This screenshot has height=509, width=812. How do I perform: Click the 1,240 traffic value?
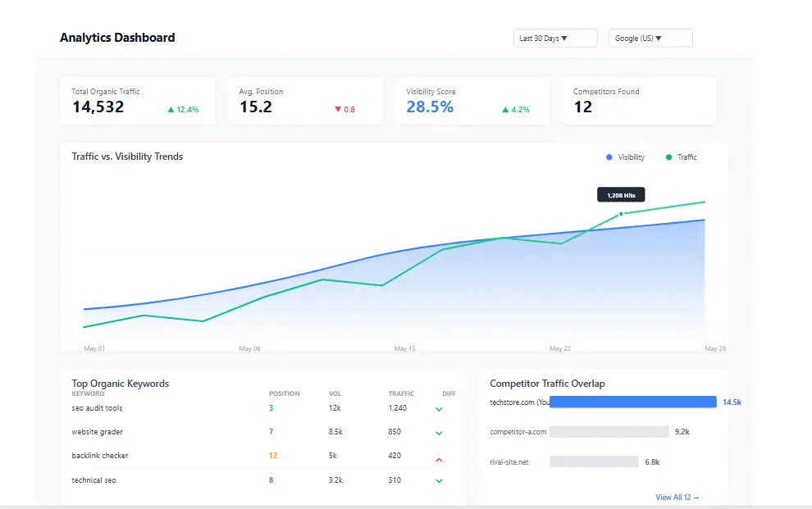tap(398, 408)
